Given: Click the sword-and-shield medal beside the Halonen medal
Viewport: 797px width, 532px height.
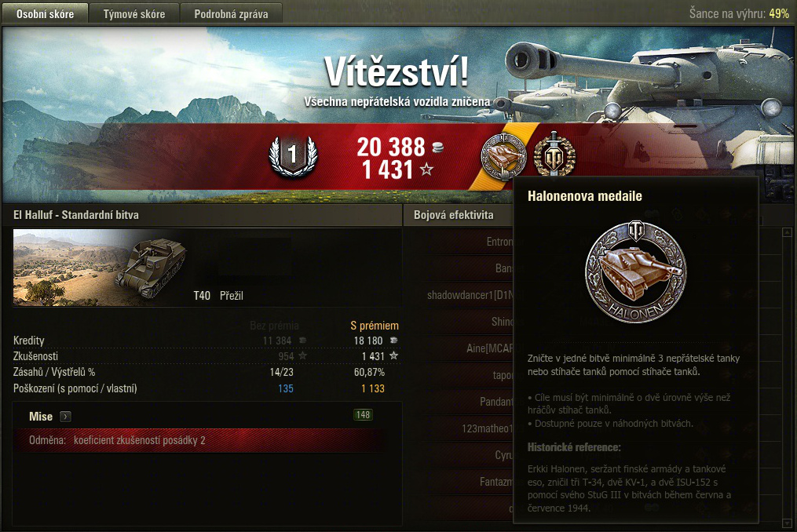Looking at the screenshot, I should tap(554, 155).
